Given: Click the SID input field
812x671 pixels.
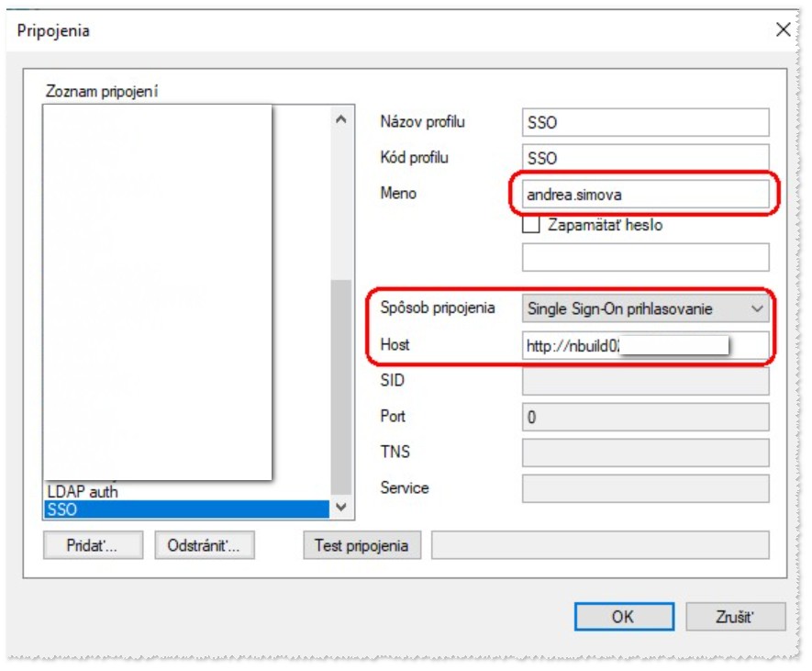Looking at the screenshot, I should [645, 381].
